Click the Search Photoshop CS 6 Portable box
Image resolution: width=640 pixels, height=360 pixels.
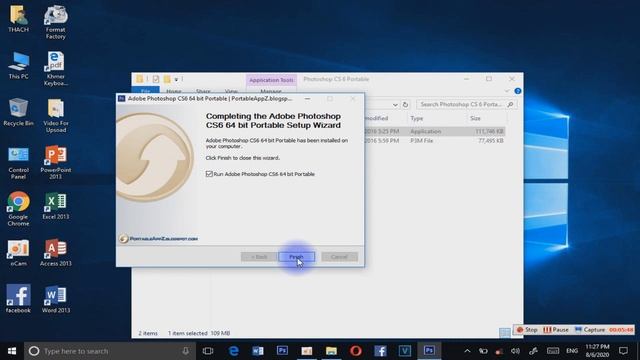467,104
